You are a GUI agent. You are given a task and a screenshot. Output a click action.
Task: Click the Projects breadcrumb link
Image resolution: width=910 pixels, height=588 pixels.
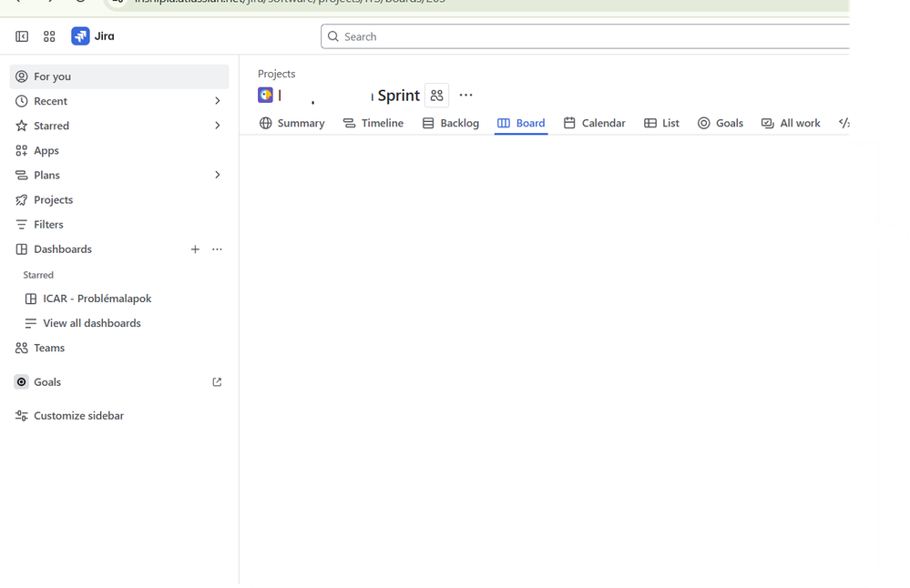(276, 74)
